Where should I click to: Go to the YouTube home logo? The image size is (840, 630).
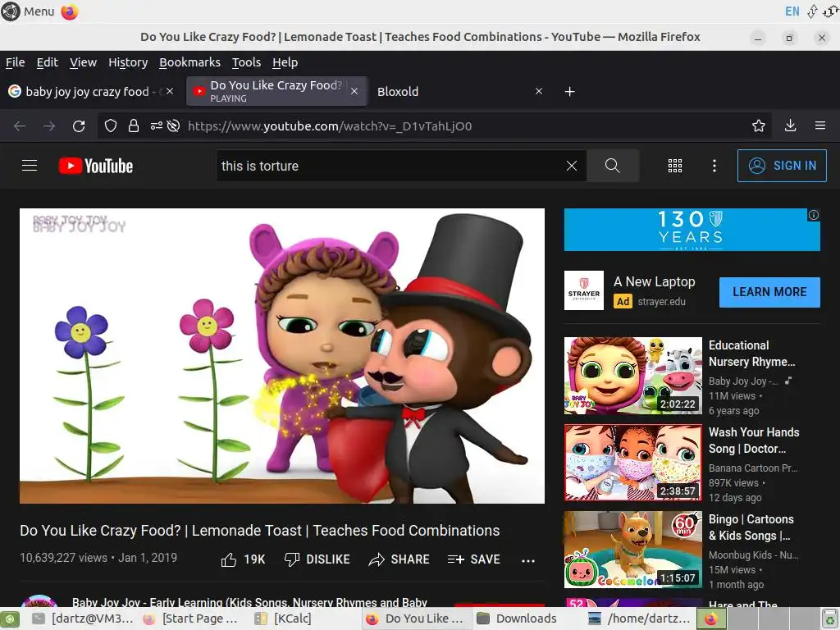click(x=96, y=166)
